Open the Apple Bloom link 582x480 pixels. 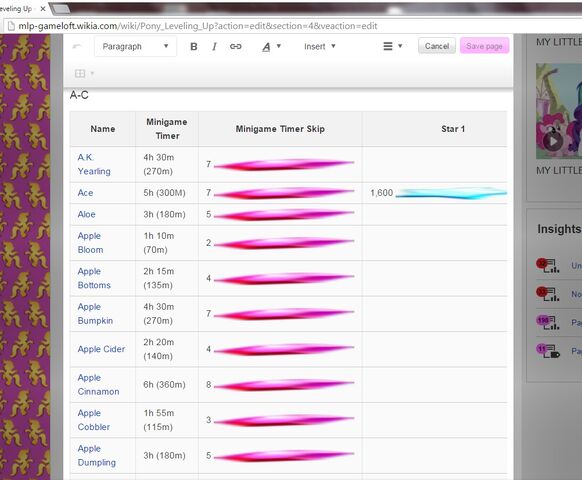coord(90,242)
